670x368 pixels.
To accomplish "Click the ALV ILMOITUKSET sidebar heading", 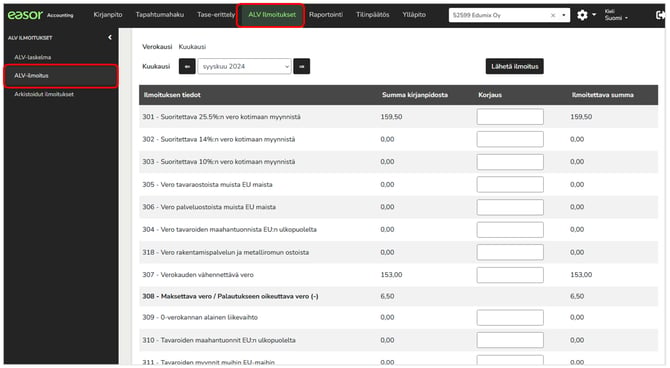I will [x=30, y=38].
